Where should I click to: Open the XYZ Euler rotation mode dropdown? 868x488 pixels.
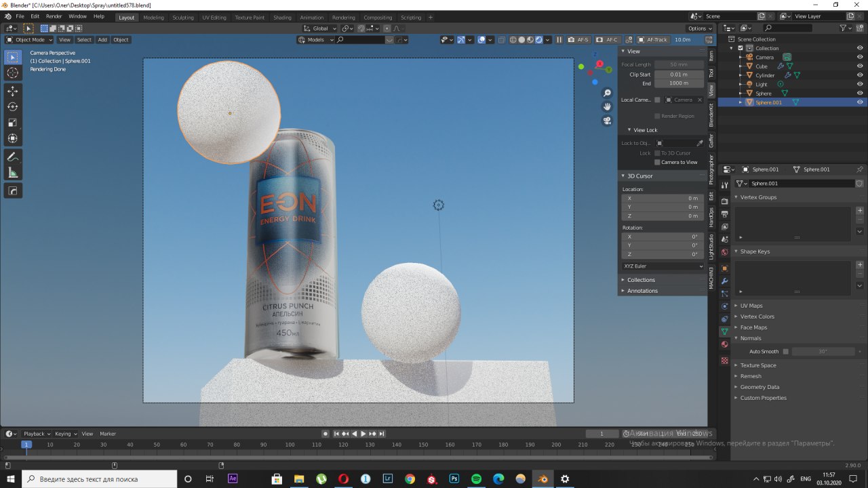coord(663,266)
